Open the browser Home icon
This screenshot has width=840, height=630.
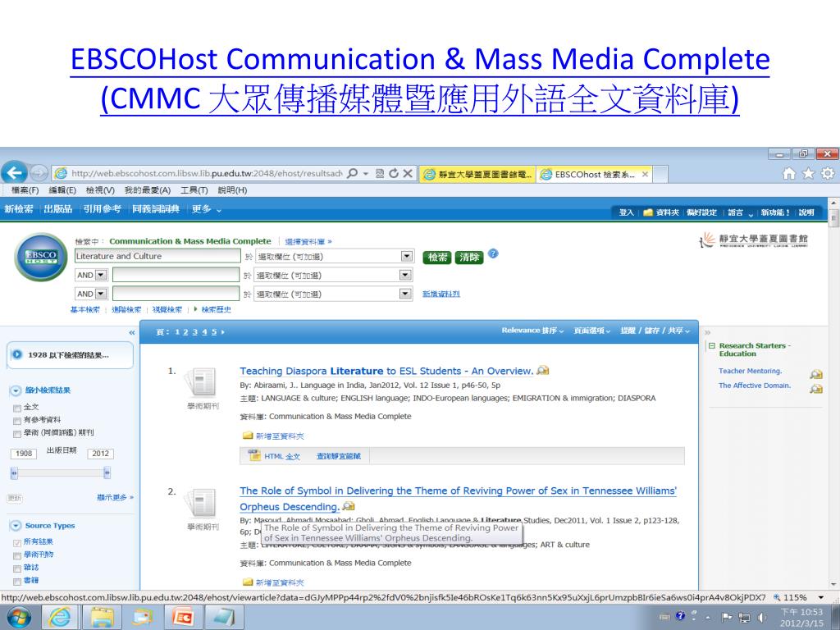click(789, 173)
